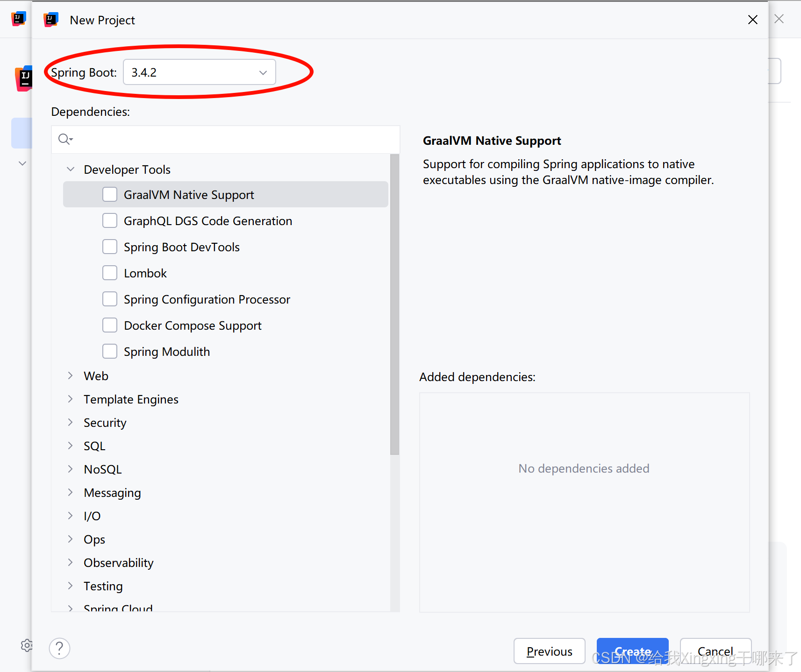Image resolution: width=801 pixels, height=672 pixels.
Task: Close the background window with its X
Action: coord(779,19)
